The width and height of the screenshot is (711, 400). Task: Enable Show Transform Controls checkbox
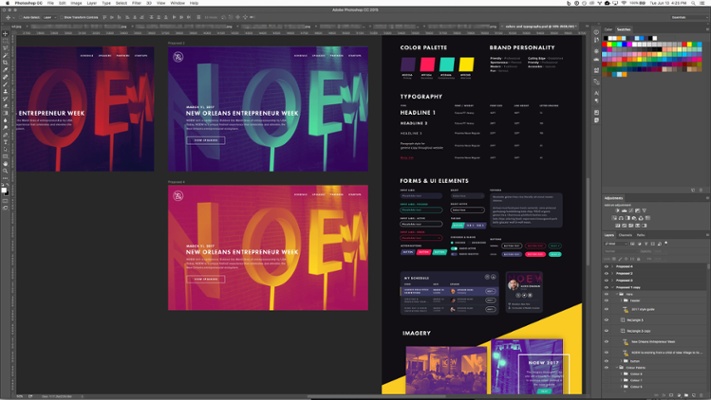pos(62,17)
